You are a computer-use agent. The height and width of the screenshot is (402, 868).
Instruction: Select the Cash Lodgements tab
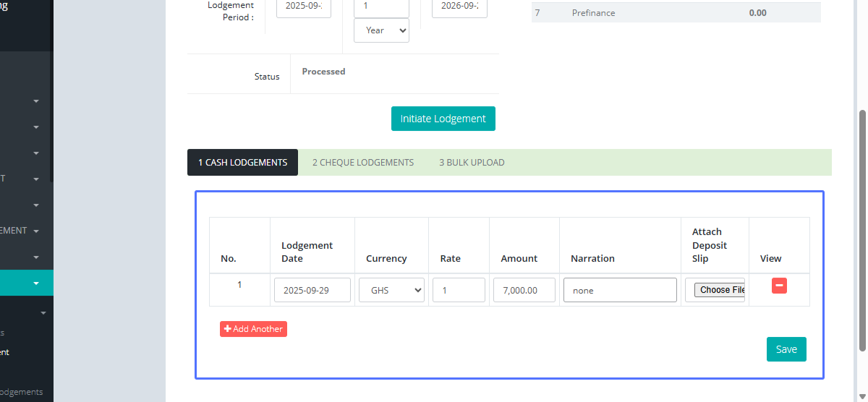[242, 163]
